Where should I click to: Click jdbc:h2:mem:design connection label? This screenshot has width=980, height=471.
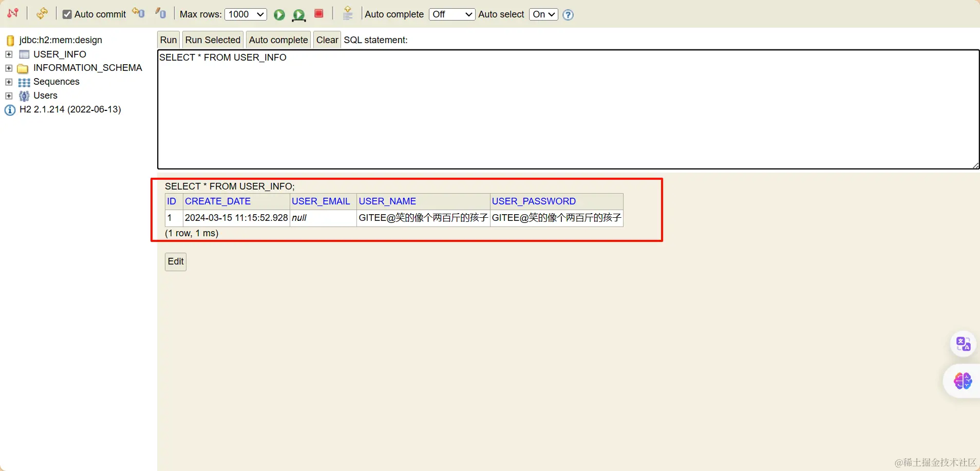[61, 40]
